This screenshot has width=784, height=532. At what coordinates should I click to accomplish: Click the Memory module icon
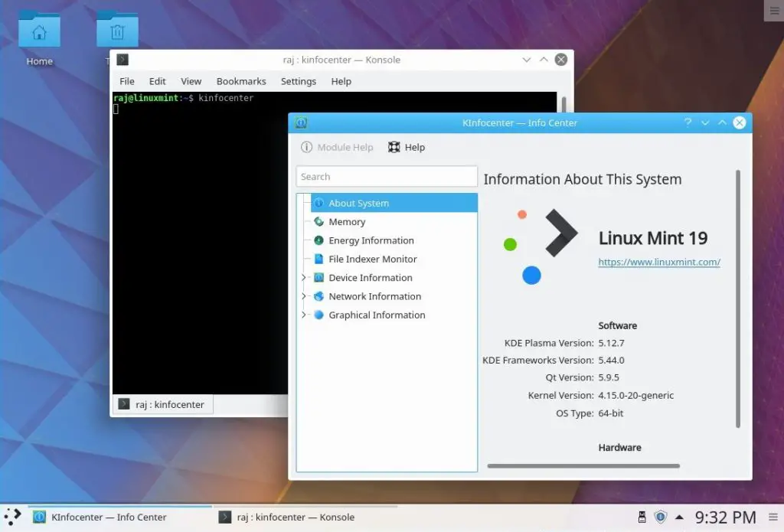click(x=319, y=221)
